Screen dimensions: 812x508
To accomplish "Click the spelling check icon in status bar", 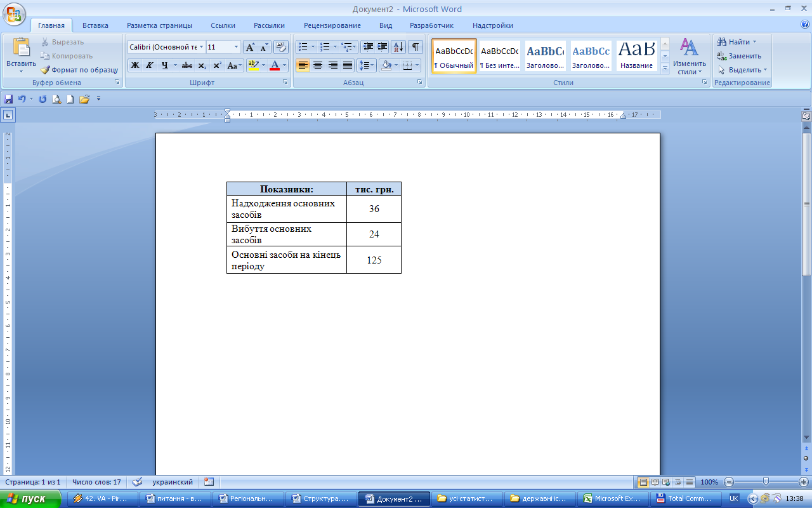I will click(x=137, y=482).
